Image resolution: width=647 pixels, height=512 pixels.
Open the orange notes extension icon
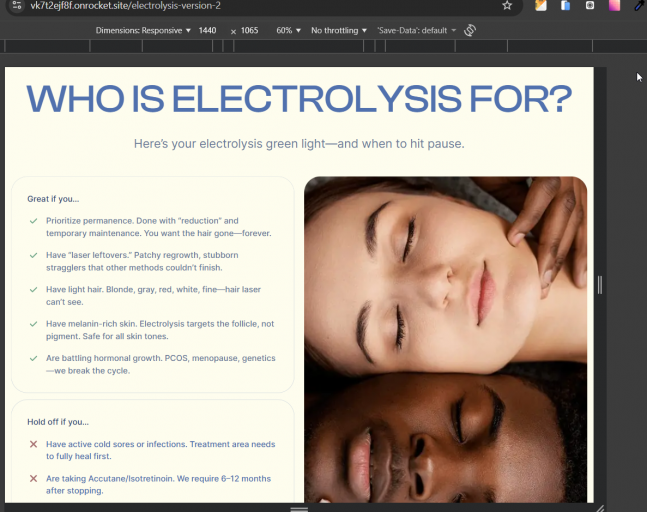tap(541, 5)
